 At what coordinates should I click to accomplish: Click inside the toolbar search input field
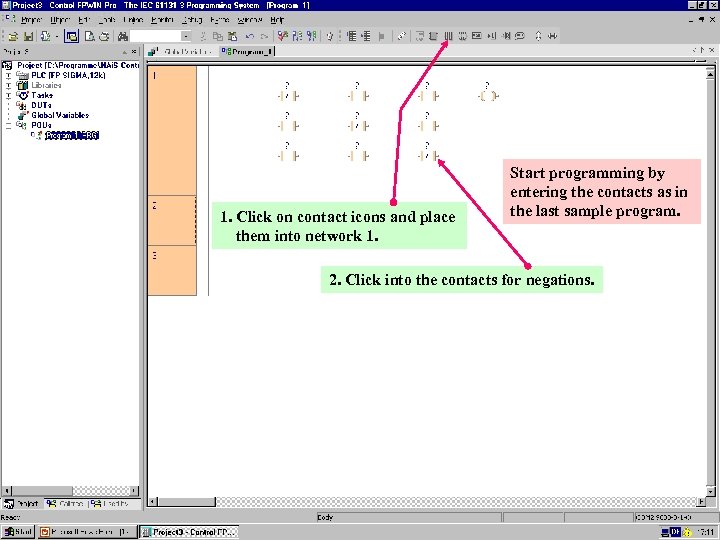pos(156,36)
